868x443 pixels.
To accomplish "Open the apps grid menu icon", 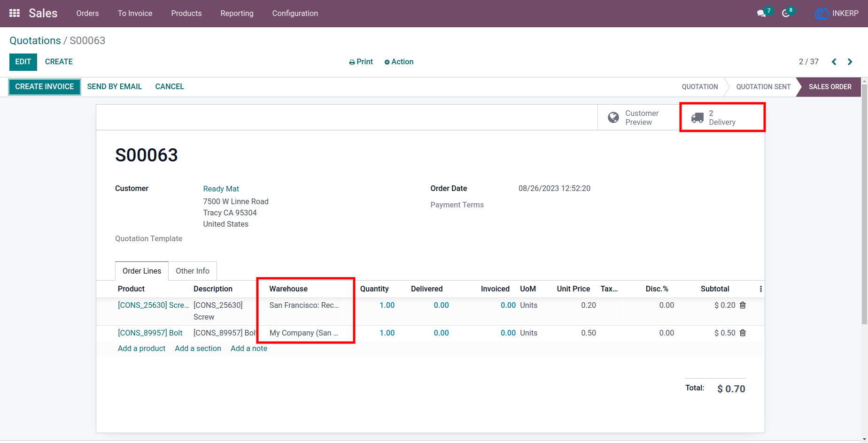I will [15, 13].
